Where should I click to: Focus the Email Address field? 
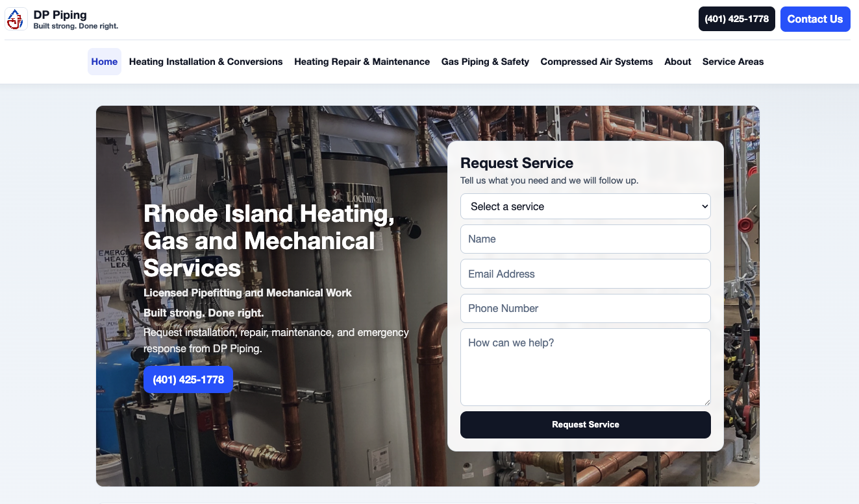[585, 274]
